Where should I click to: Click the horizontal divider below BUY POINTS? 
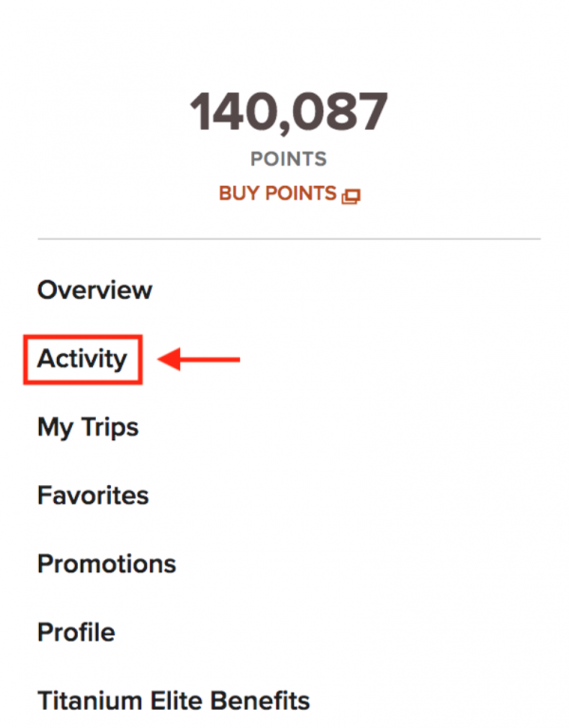289,238
